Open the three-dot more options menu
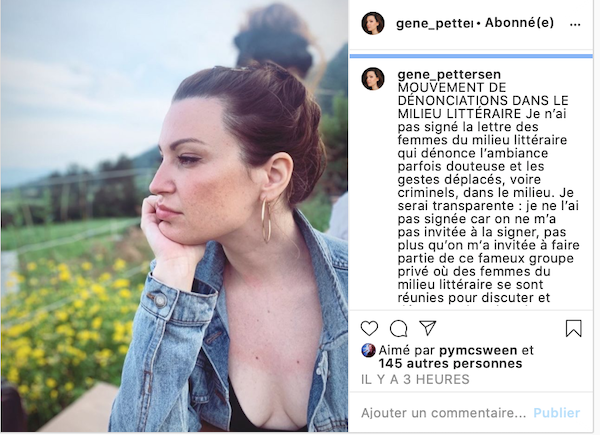The image size is (600, 435). tap(575, 24)
